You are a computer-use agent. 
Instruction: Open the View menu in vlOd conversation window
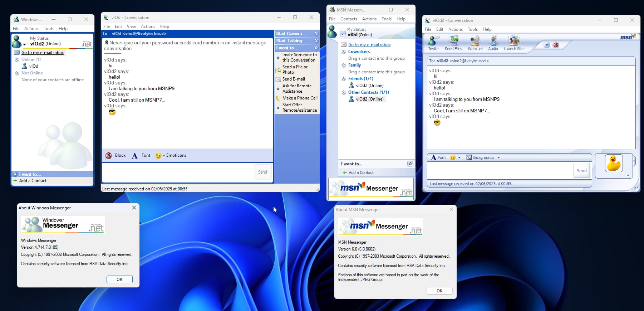pyautogui.click(x=131, y=26)
